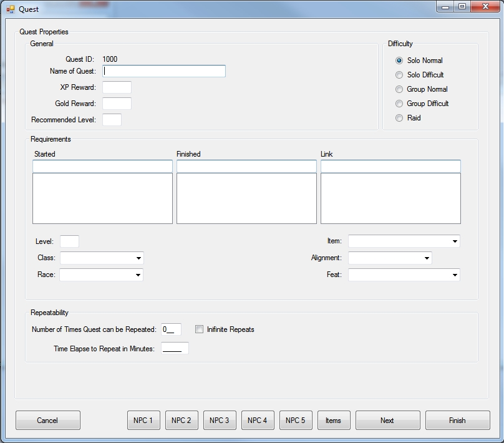Select the Solo Normal difficulty
The image size is (504, 443).
tap(399, 61)
